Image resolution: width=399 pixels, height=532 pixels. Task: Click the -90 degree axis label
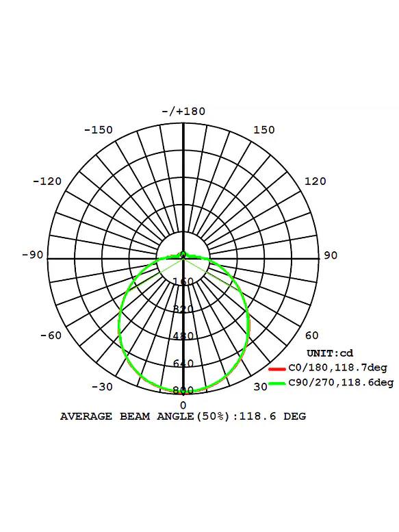point(33,255)
